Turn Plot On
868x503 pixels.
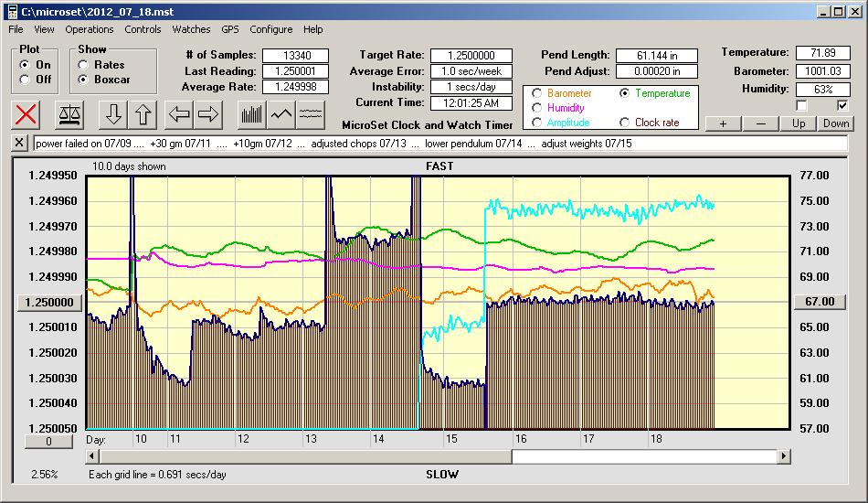(x=25, y=65)
